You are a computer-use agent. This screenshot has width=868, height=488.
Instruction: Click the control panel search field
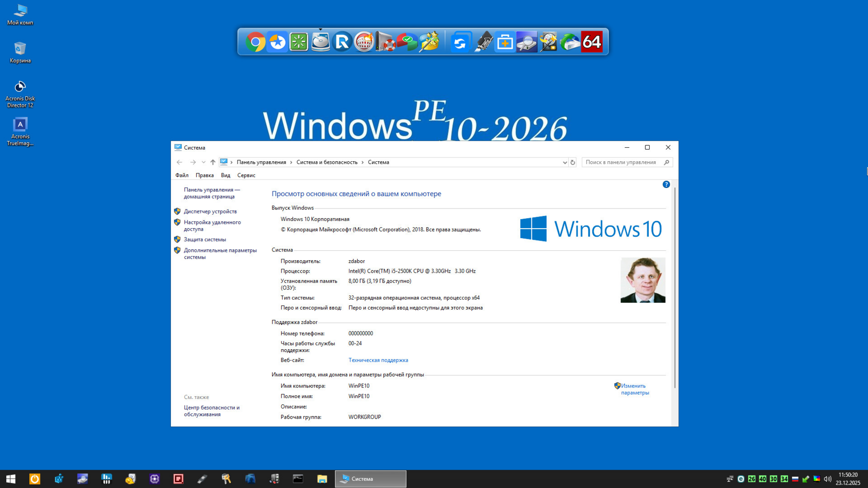point(621,162)
